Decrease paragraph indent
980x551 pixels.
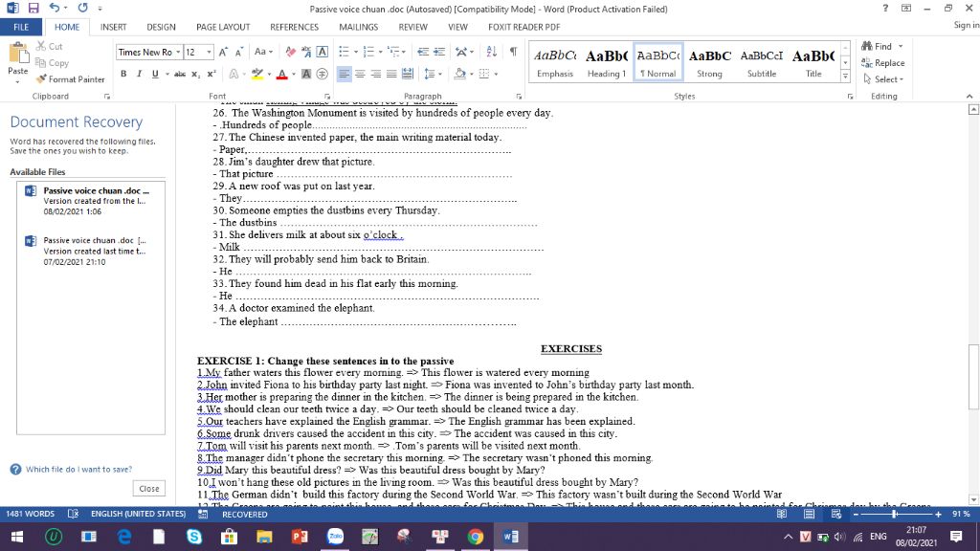423,52
